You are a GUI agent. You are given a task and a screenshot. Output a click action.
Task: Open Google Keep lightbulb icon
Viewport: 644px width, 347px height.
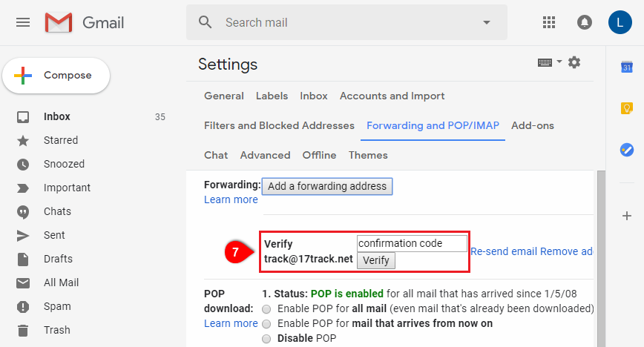[627, 108]
